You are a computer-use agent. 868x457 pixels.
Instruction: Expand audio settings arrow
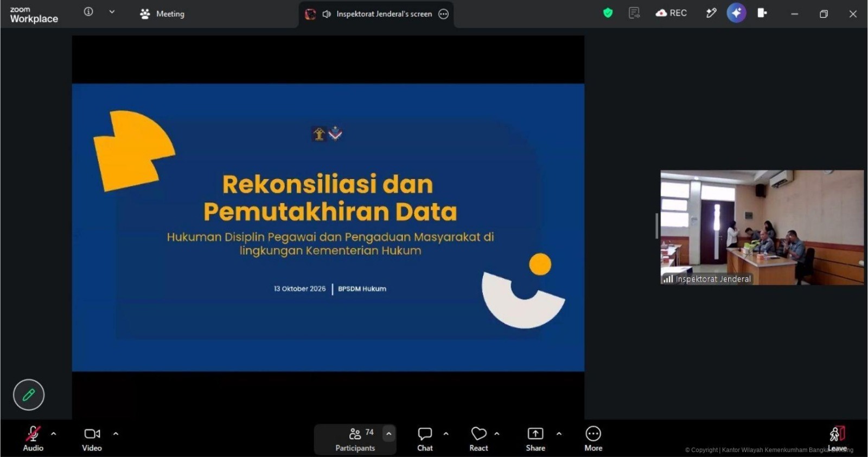click(x=53, y=434)
